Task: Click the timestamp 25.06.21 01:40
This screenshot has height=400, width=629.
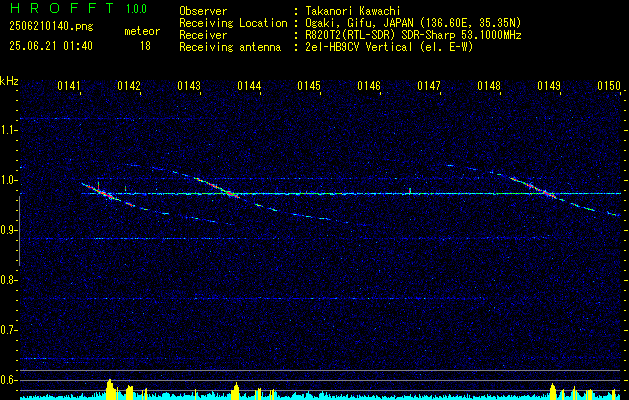Action: 51,46
